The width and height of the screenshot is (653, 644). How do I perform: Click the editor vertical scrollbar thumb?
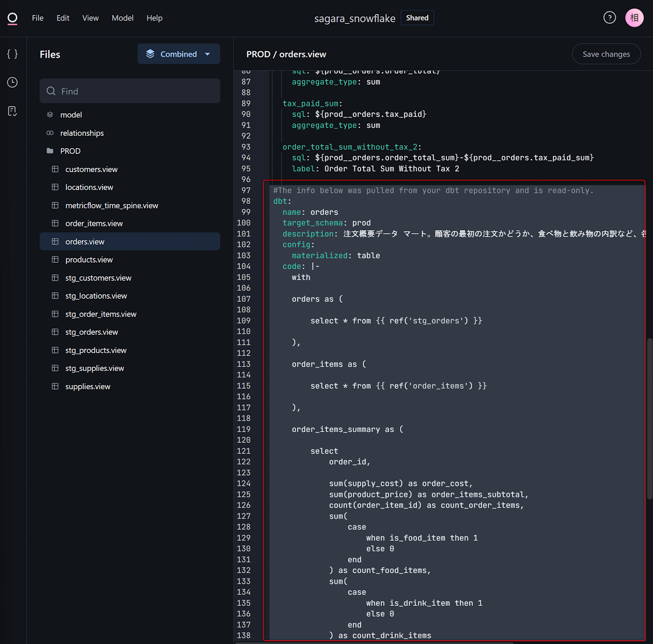coord(649,419)
